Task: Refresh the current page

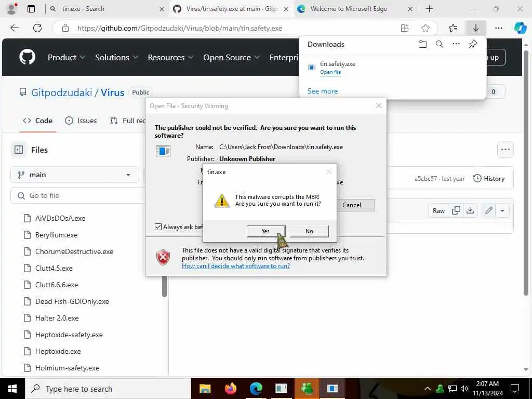Action: tap(37, 28)
